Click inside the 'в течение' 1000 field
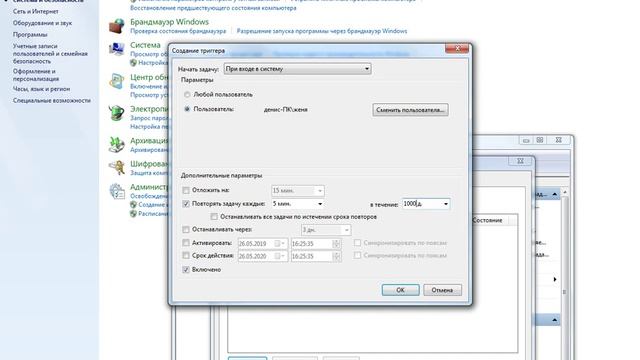The image size is (640, 360). pos(422,204)
